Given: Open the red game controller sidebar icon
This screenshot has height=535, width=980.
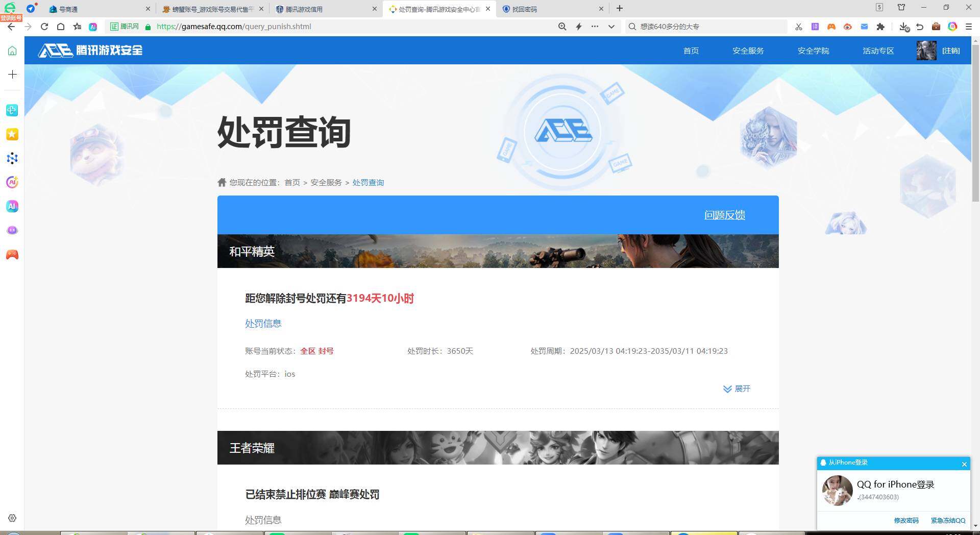Looking at the screenshot, I should click(x=12, y=254).
